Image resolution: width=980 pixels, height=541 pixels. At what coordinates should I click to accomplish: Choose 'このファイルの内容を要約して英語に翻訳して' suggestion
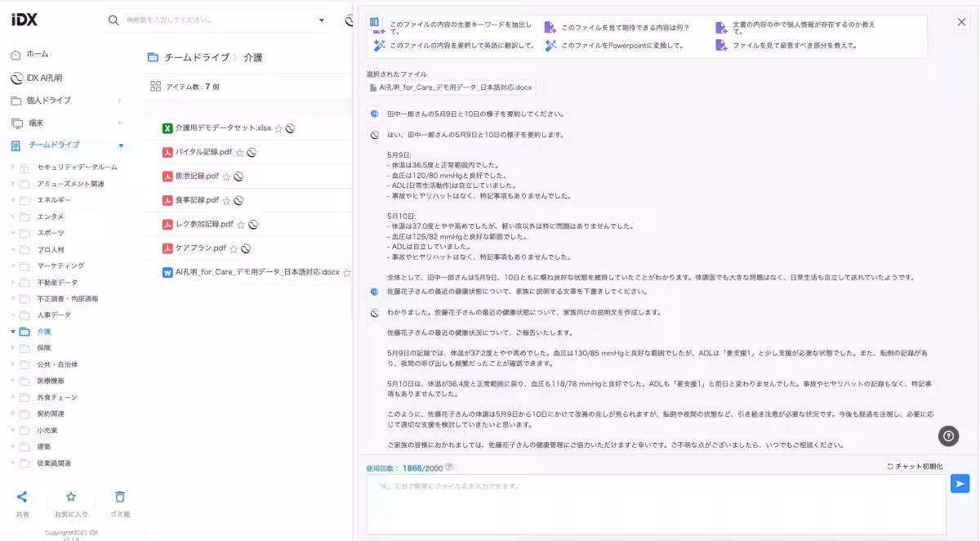(461, 46)
